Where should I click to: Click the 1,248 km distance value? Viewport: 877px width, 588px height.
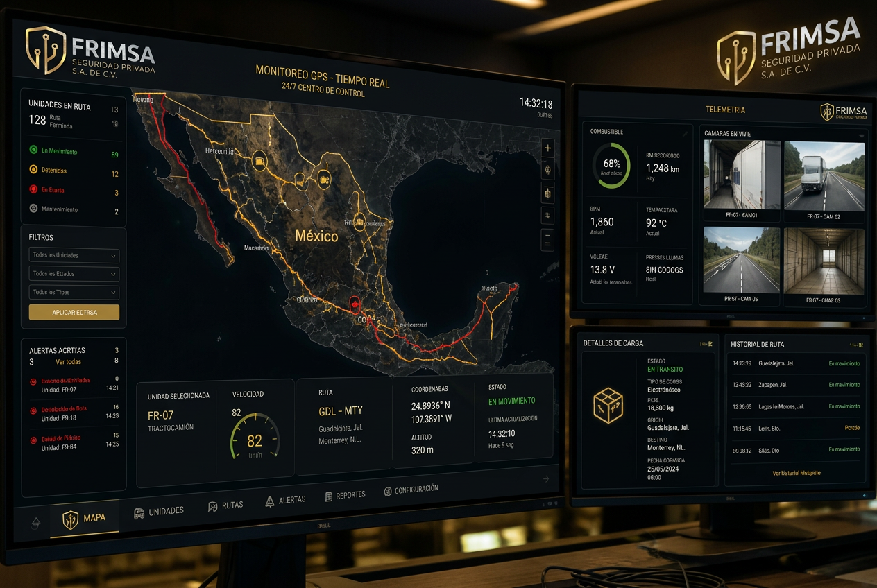pos(663,168)
